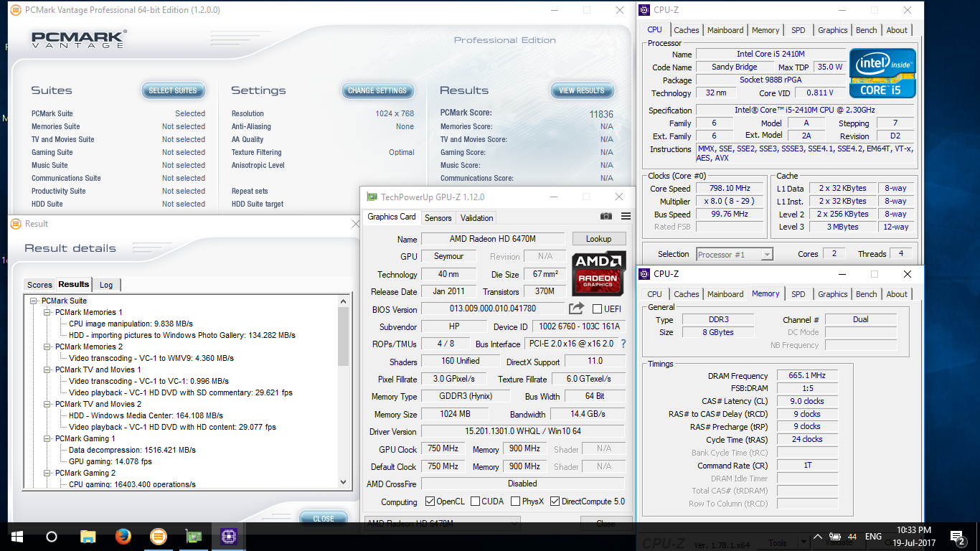Click the GPU-Z Driver Version field
Viewport: 980px width, 551px height.
523,432
